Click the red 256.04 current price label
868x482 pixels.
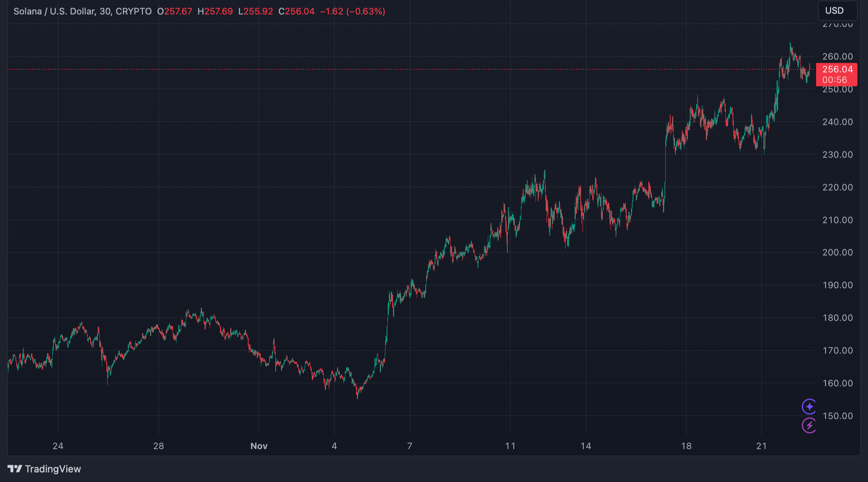click(837, 70)
